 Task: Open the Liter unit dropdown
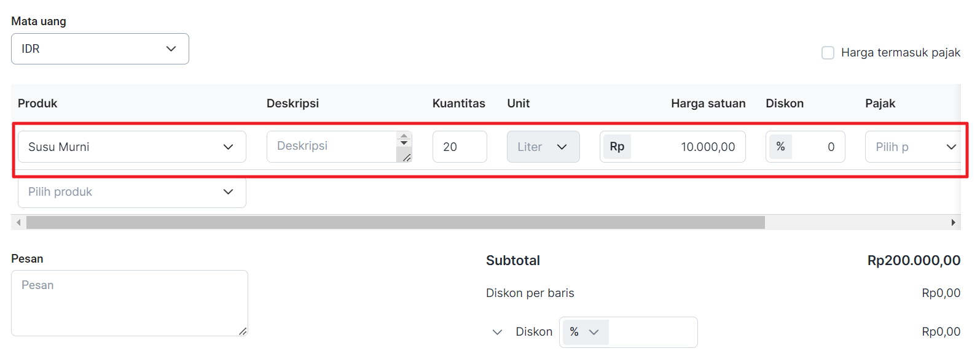pos(543,147)
